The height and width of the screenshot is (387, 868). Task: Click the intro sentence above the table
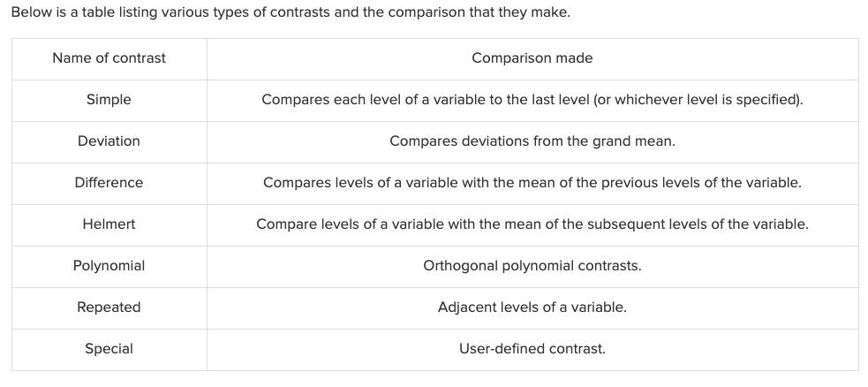coord(291,12)
